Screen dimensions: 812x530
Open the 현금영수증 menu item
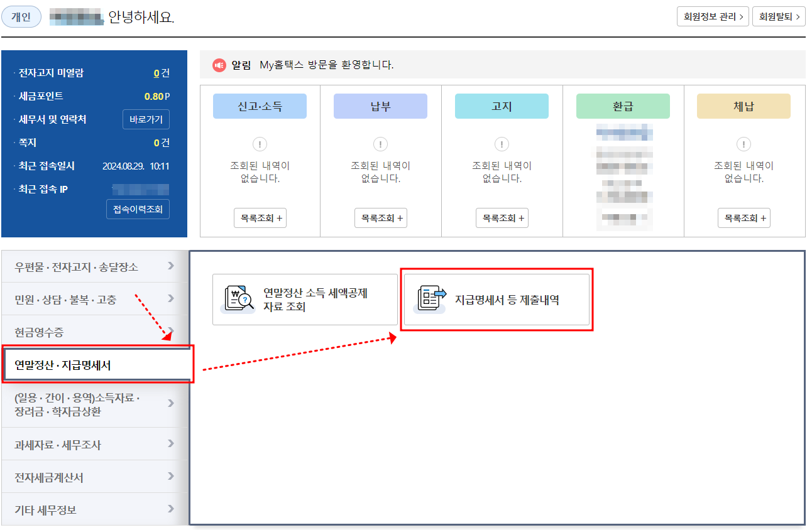tap(94, 332)
